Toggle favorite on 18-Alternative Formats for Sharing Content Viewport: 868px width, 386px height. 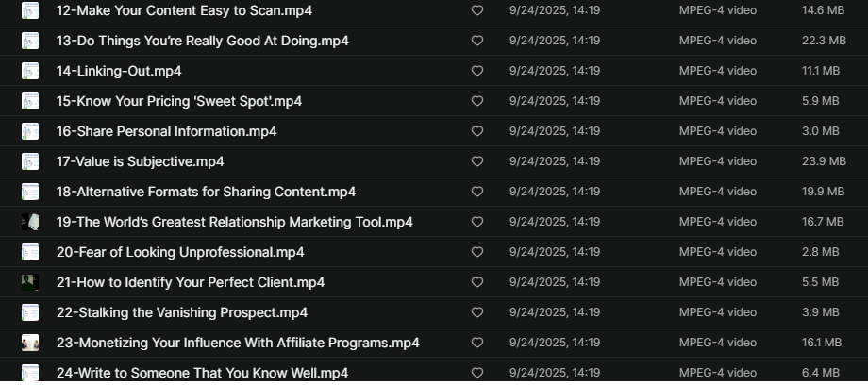[x=477, y=193]
